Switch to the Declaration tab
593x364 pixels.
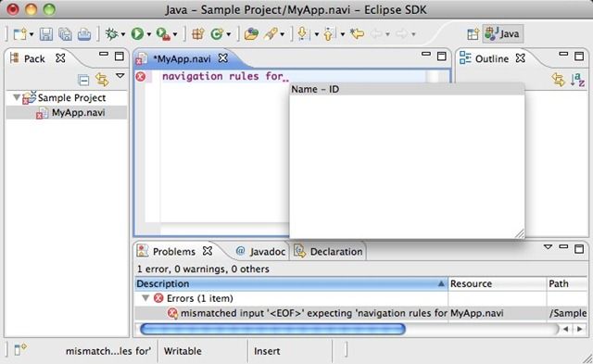(x=328, y=251)
